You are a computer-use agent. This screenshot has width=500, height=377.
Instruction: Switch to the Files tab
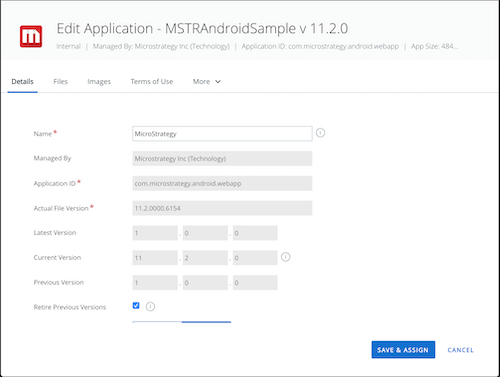pos(60,82)
